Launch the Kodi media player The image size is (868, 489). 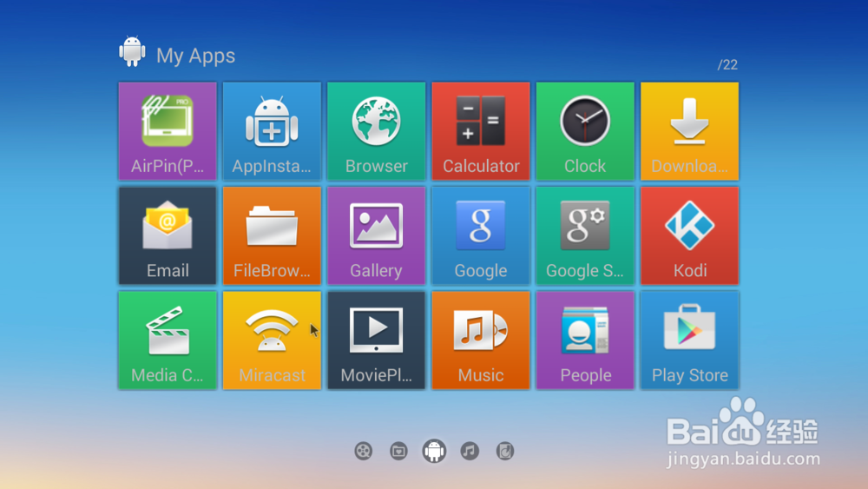[x=690, y=236]
